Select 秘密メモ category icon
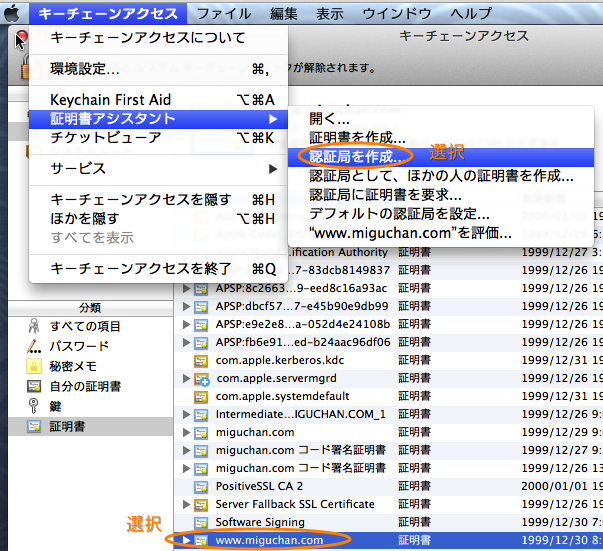Image resolution: width=603 pixels, height=551 pixels. point(34,366)
